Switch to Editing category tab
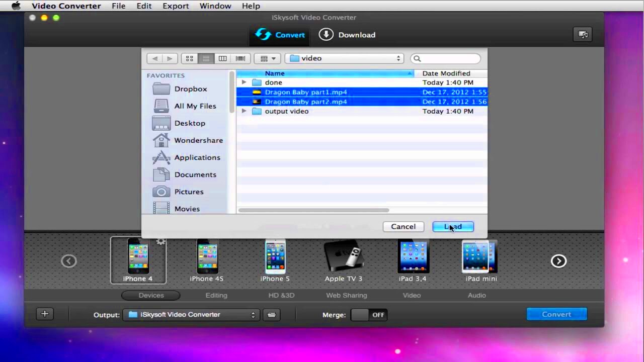 [x=216, y=296]
